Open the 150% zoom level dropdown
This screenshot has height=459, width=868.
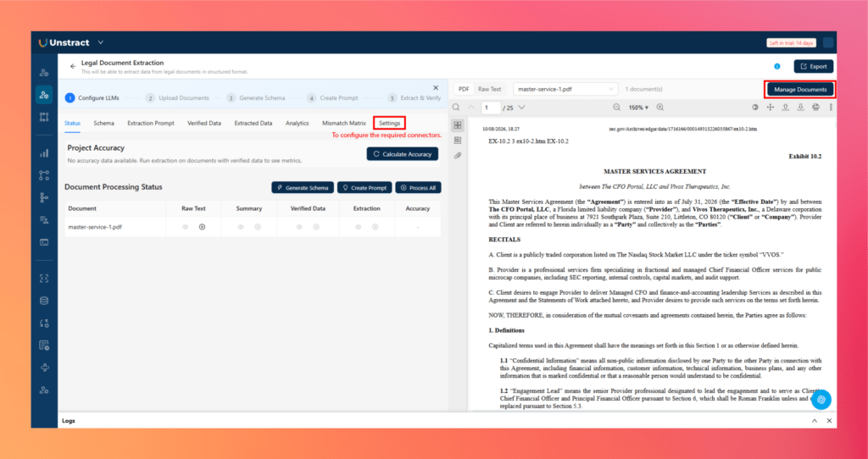coord(638,108)
